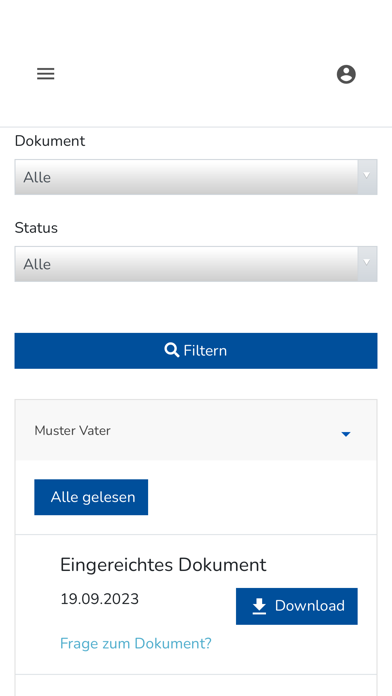This screenshot has height=696, width=392.
Task: Click the Dokument field label
Action: pyautogui.click(x=50, y=141)
